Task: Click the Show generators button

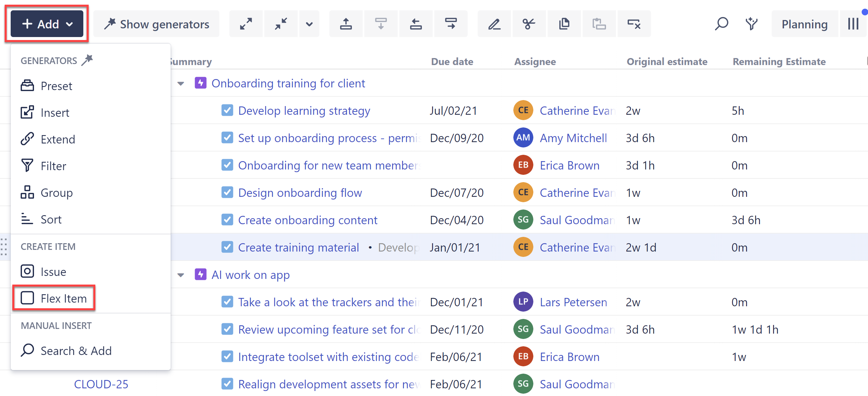Action: (156, 24)
